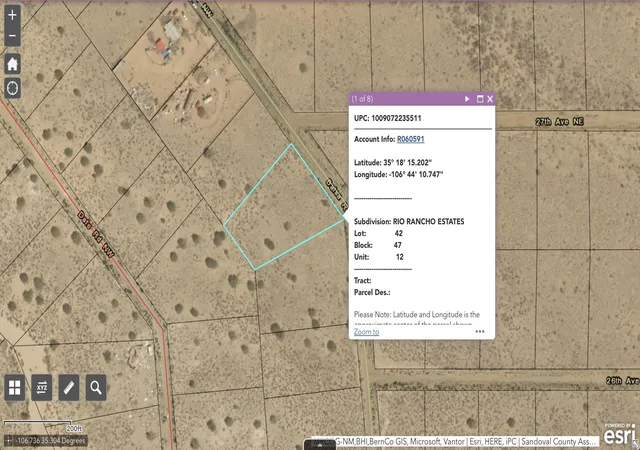Click the 26th Ave road label
Screen dimensions: 640x450
point(622,381)
